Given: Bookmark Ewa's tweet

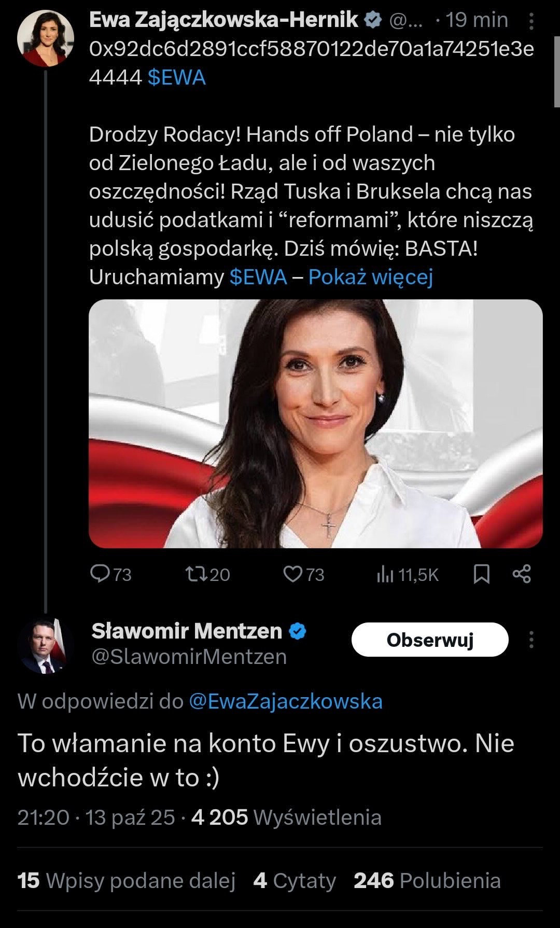Looking at the screenshot, I should pyautogui.click(x=482, y=574).
